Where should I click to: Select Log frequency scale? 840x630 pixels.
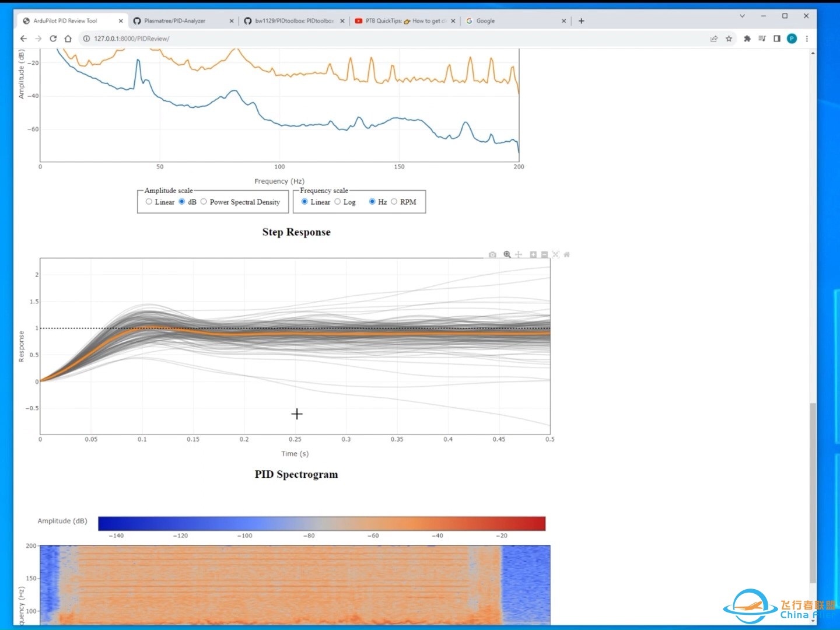point(337,202)
